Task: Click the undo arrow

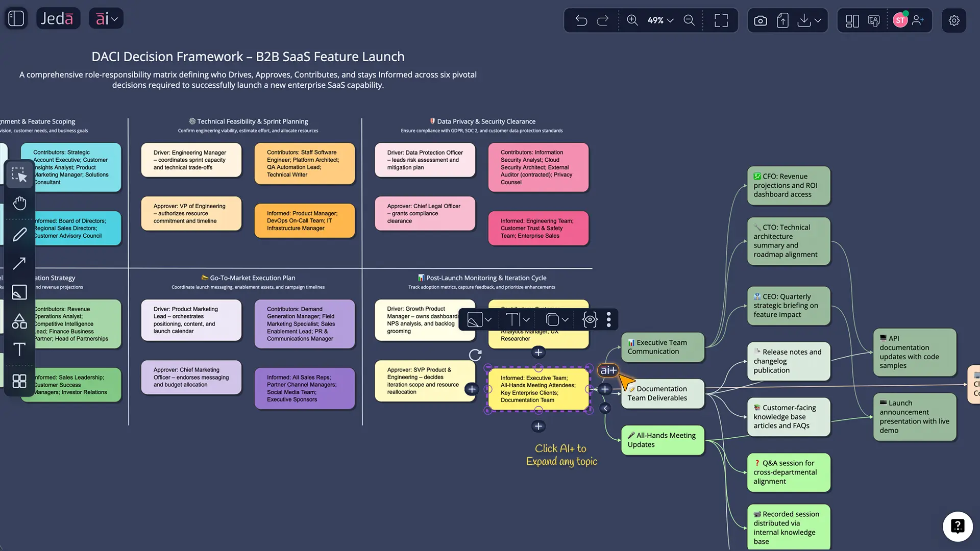Action: [x=581, y=20]
